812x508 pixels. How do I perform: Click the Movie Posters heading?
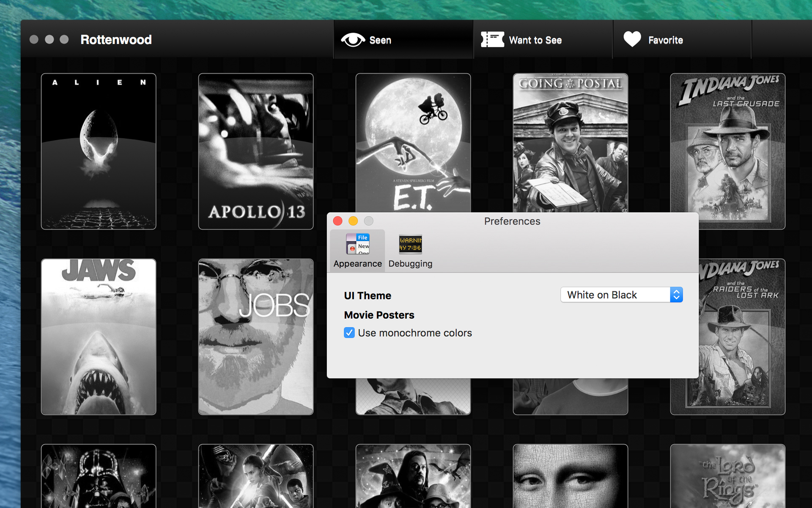[x=379, y=315]
